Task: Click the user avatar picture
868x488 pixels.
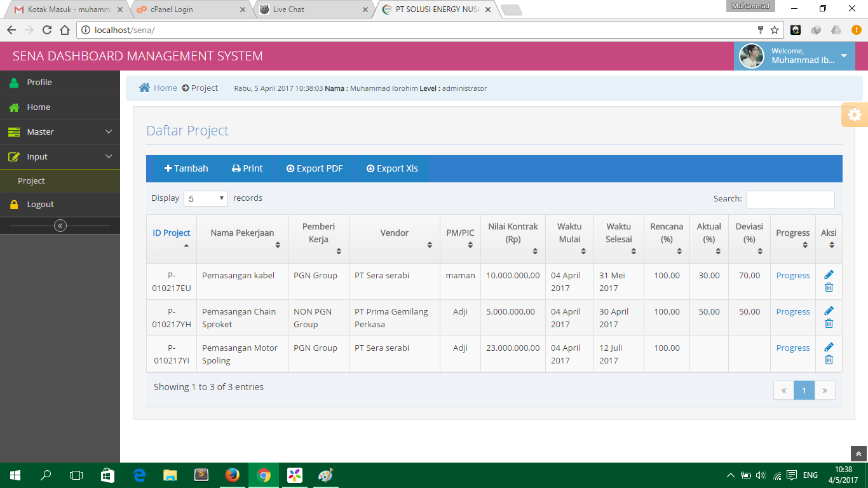Action: (752, 56)
